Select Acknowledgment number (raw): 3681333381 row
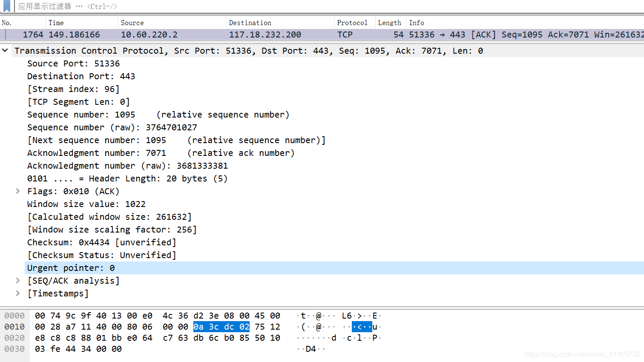The width and height of the screenshot is (644, 362). tap(127, 166)
